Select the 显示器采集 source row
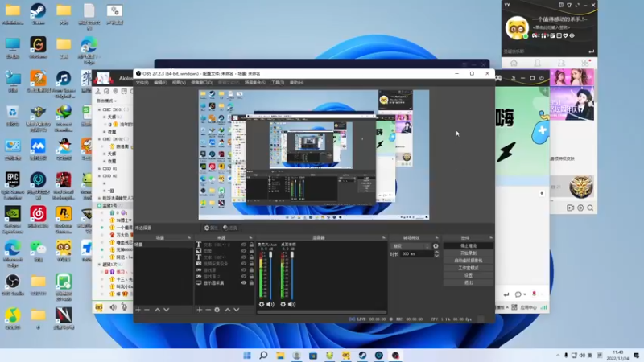644x362 pixels. tap(225, 283)
